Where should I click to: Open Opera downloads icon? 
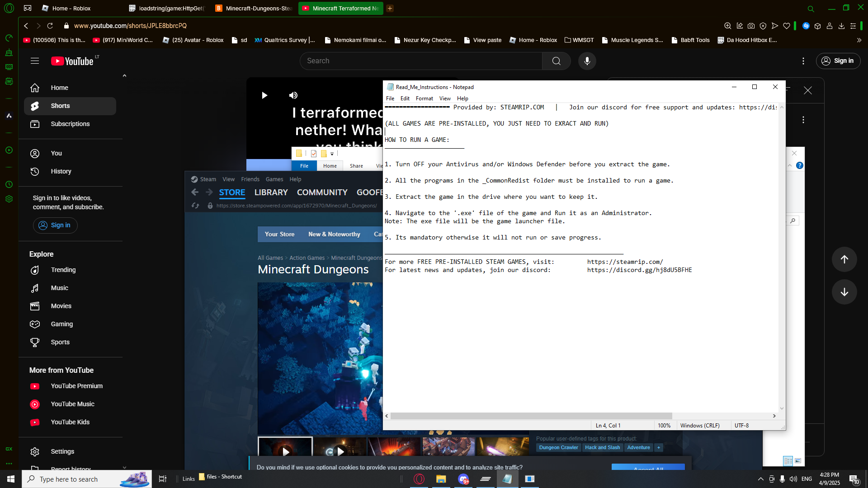841,26
